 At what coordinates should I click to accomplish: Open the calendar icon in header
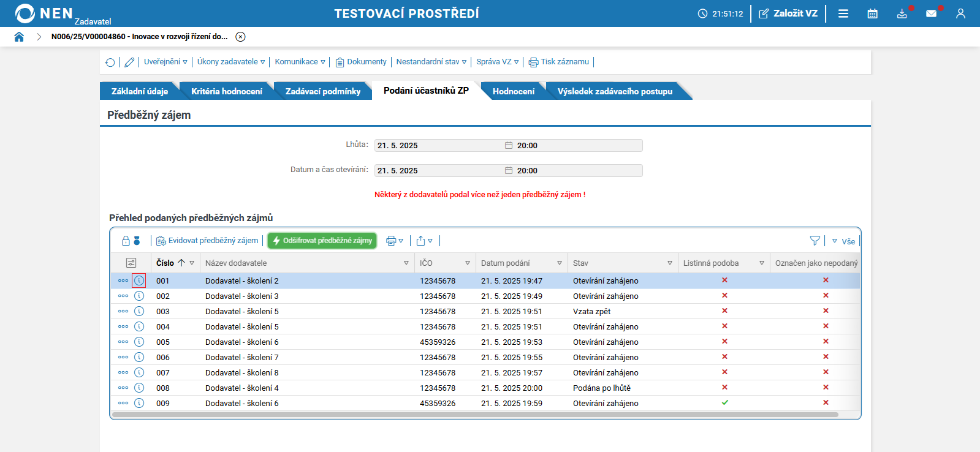[x=872, y=13]
